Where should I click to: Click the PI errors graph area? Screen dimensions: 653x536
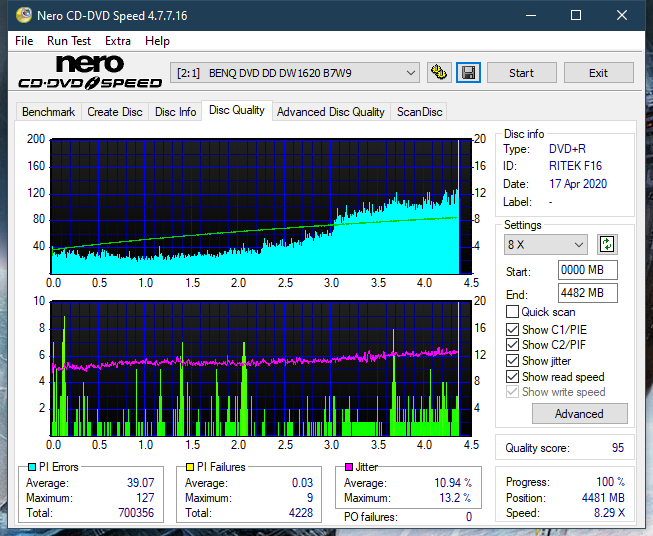[x=261, y=207]
